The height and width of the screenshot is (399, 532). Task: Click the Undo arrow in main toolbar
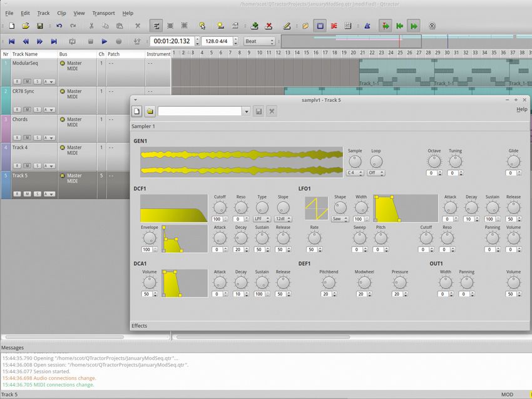[59, 26]
